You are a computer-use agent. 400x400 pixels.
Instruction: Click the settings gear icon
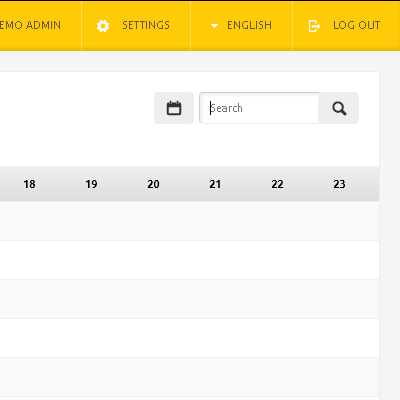tap(103, 26)
